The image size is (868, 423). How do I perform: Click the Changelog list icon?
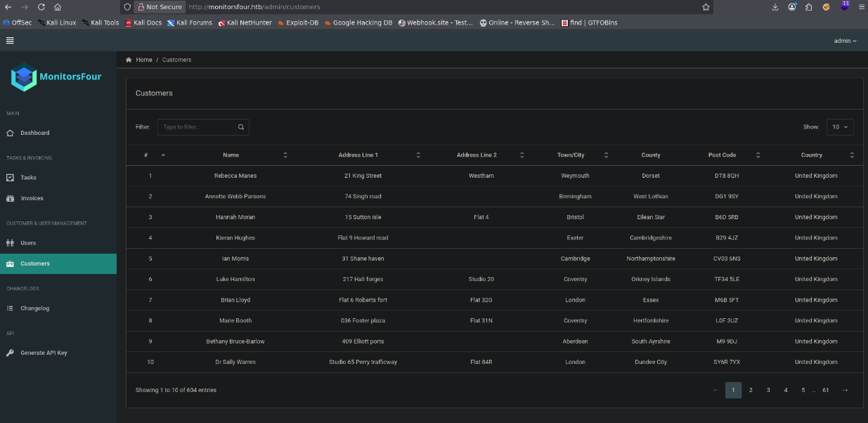[x=10, y=308]
